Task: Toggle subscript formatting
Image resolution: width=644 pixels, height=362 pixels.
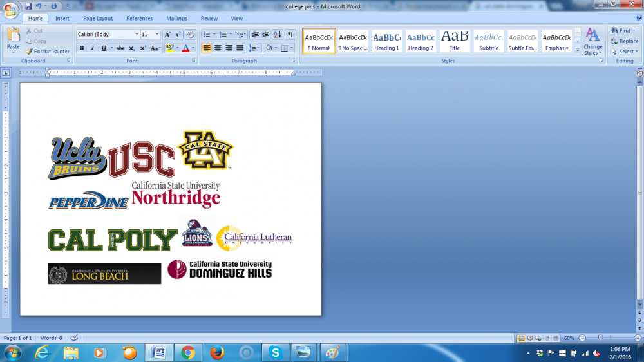Action: coord(131,48)
